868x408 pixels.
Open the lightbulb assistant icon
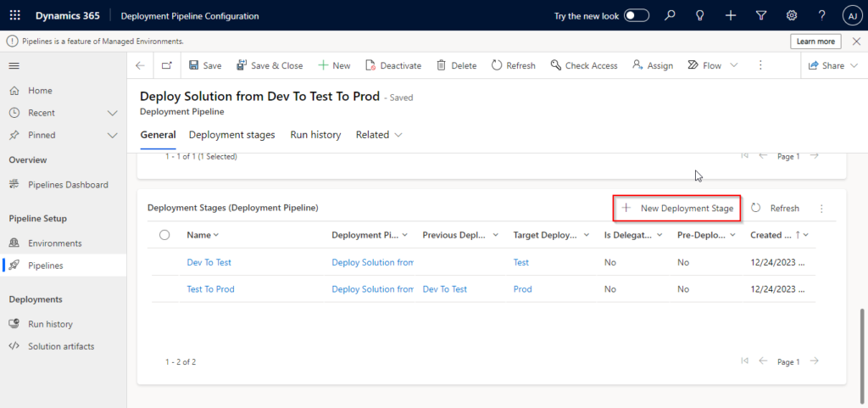[x=700, y=15]
